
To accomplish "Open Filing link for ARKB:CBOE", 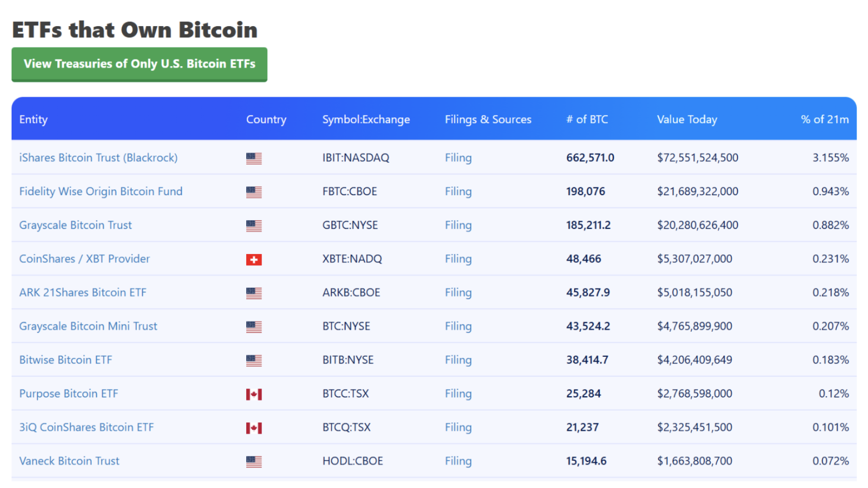I will click(x=458, y=292).
